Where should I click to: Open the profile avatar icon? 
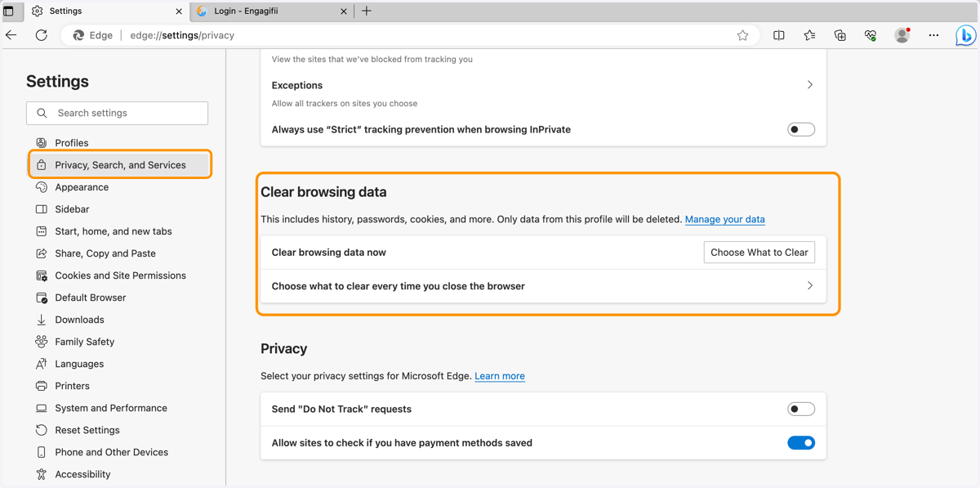[x=902, y=35]
